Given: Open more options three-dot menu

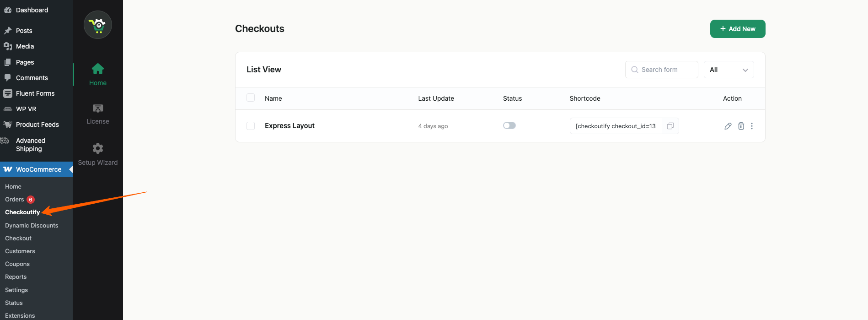Looking at the screenshot, I should point(752,126).
